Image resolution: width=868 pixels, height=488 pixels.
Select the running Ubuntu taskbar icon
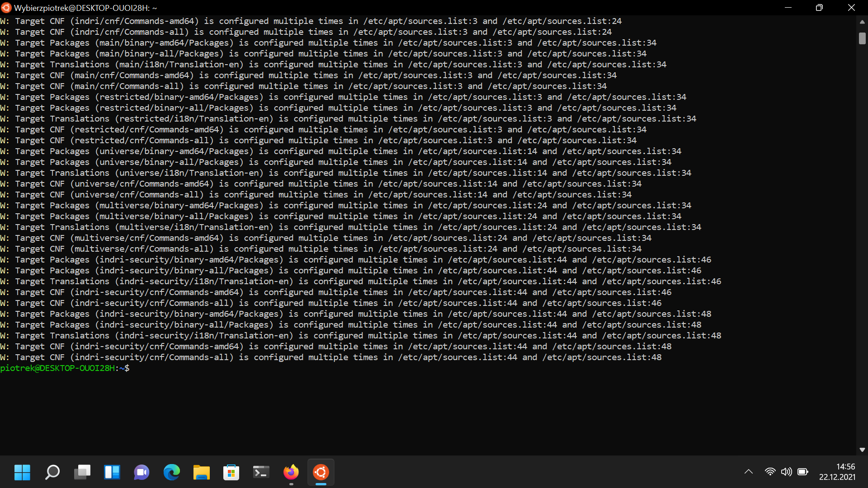[321, 472]
